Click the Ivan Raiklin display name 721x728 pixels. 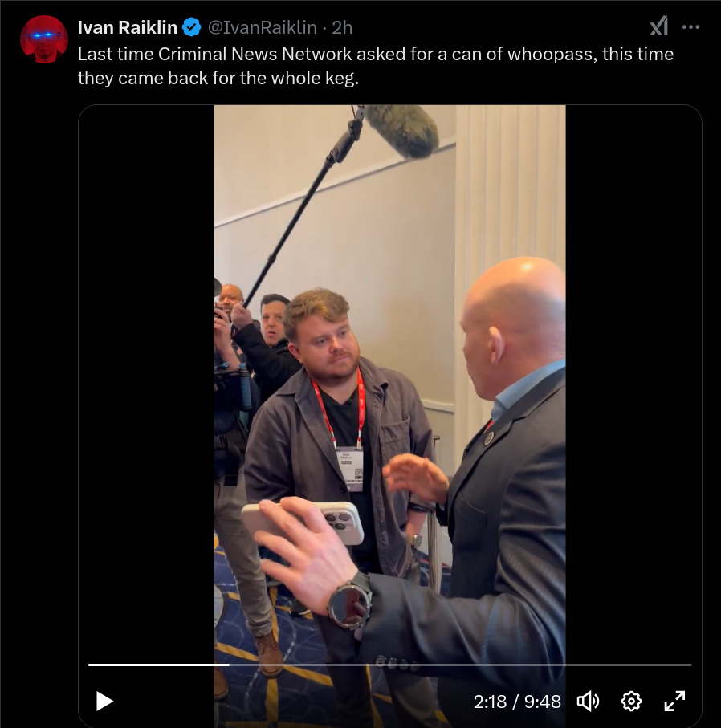tap(128, 28)
